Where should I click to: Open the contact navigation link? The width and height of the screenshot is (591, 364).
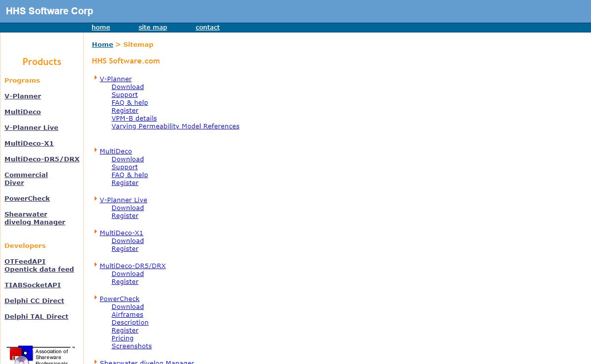[x=207, y=28]
